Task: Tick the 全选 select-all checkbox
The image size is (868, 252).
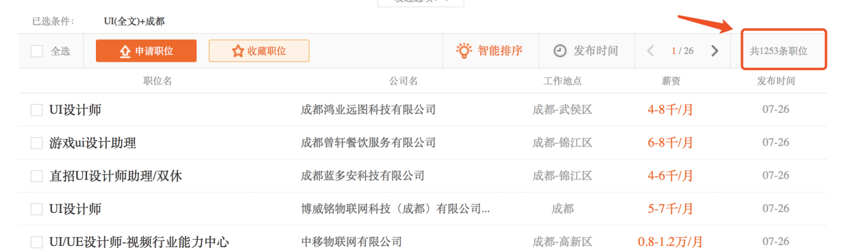Action: click(x=37, y=51)
